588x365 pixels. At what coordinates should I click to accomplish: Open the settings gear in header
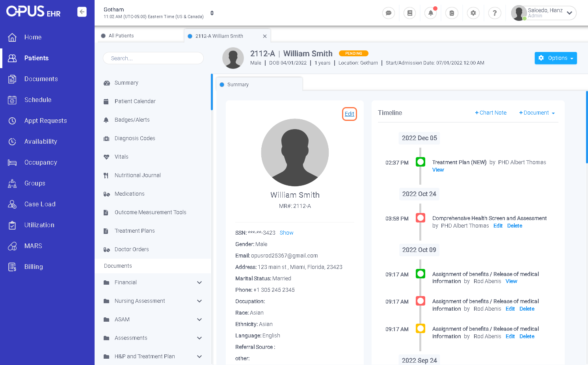tap(473, 13)
